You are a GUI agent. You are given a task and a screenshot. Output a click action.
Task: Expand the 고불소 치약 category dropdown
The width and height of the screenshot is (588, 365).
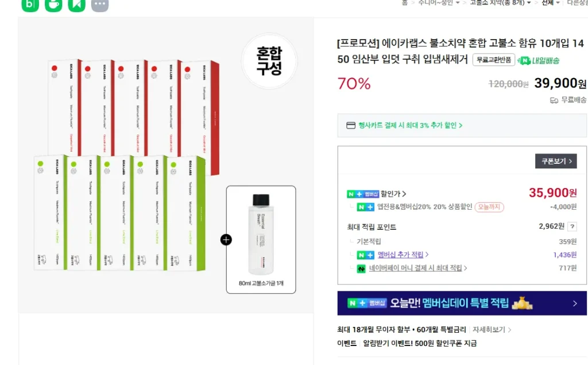(x=528, y=3)
